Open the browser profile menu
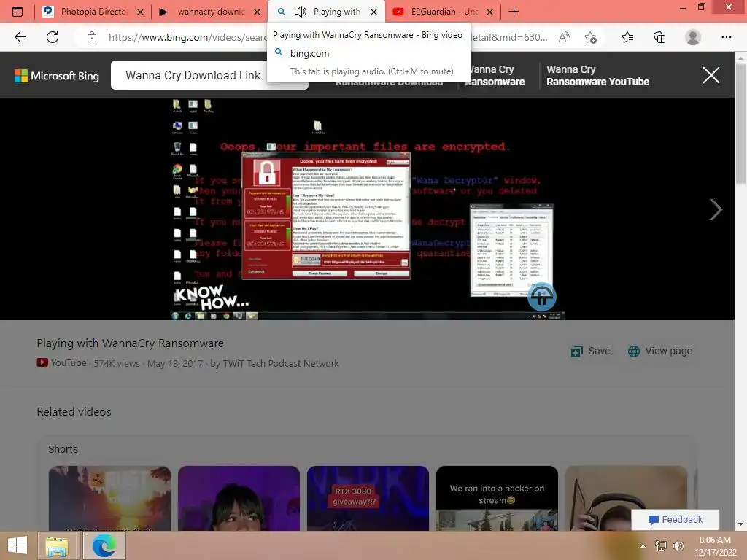 point(693,37)
